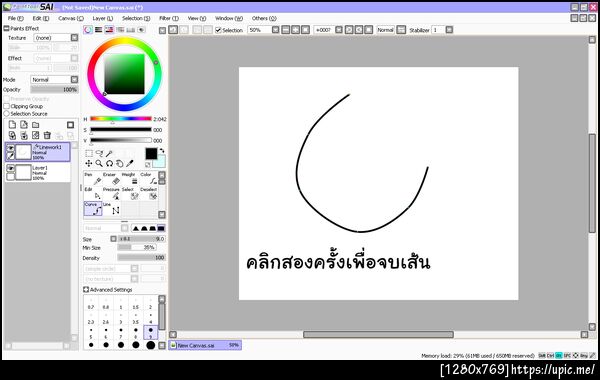
Task: Create a new layer folder
Action: click(x=36, y=125)
